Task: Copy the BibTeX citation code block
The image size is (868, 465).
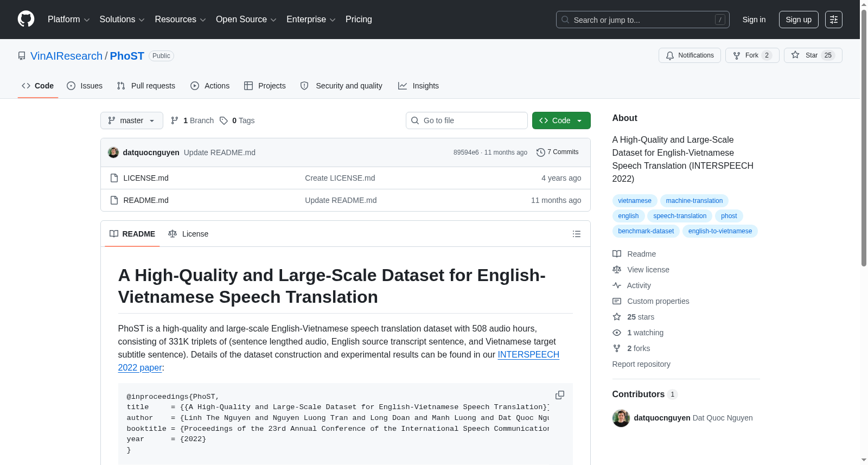Action: coord(560,395)
